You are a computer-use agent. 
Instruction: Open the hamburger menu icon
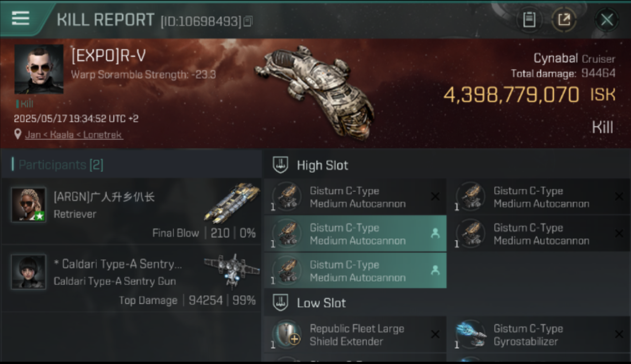coord(20,18)
